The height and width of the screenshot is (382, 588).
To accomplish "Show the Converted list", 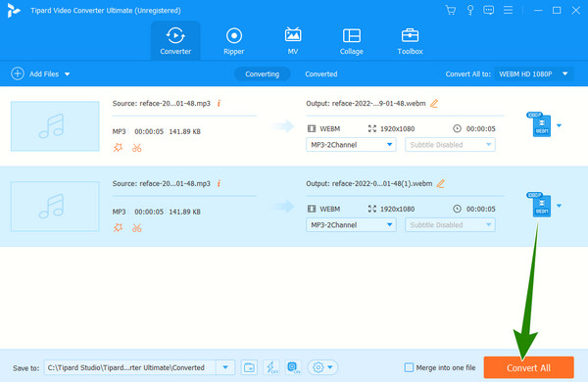I will [x=321, y=73].
